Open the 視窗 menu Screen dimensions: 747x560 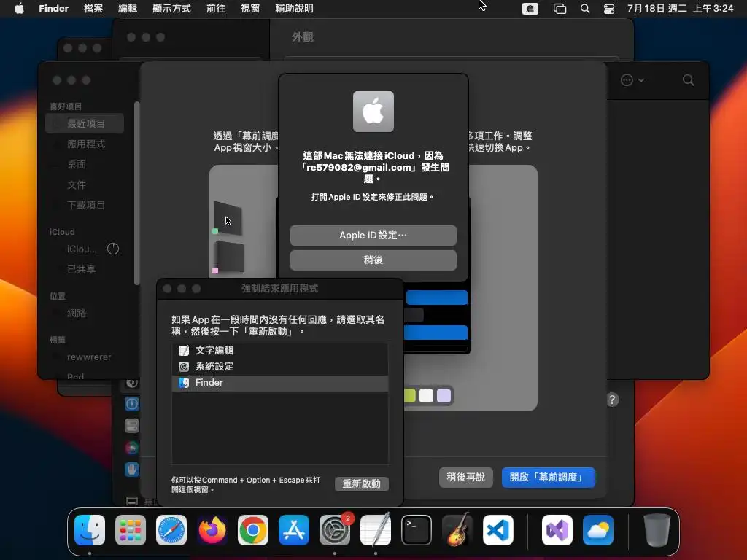click(250, 8)
